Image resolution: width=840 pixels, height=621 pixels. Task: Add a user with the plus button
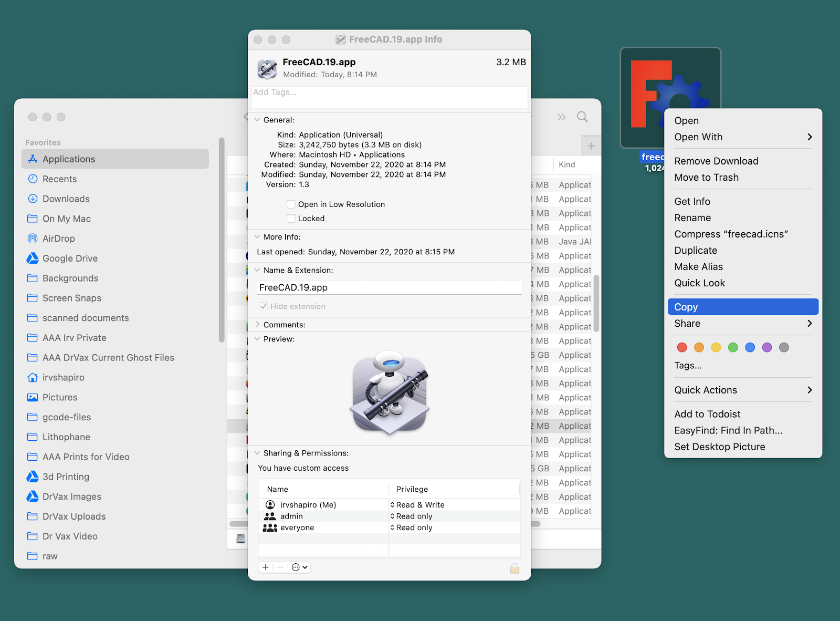[266, 567]
